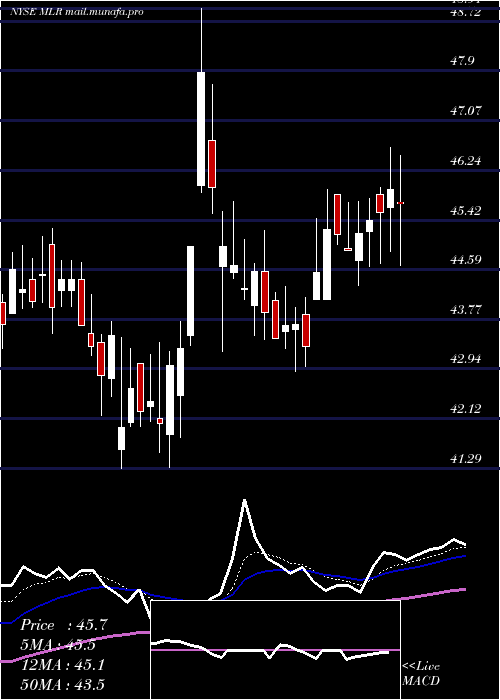This screenshot has width=500, height=700.
Task: Select the 47.9 price axis label
Action: 462,61
